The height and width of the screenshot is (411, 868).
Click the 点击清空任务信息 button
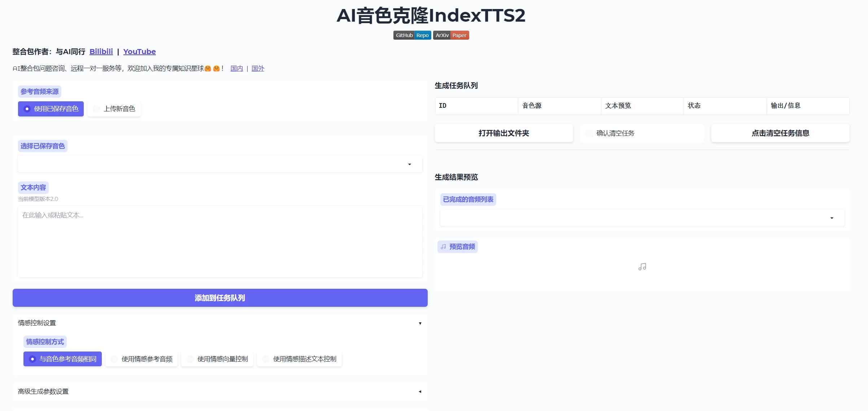click(780, 133)
